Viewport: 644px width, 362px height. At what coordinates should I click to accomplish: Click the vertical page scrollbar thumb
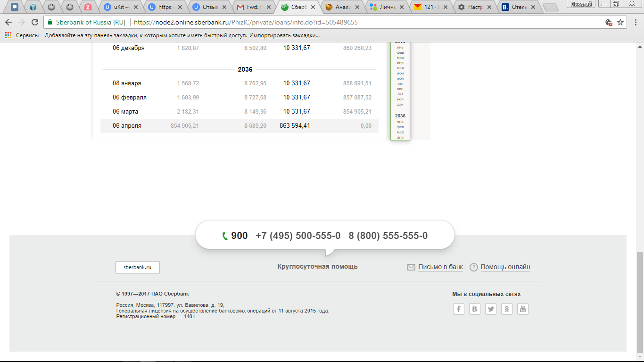640,302
